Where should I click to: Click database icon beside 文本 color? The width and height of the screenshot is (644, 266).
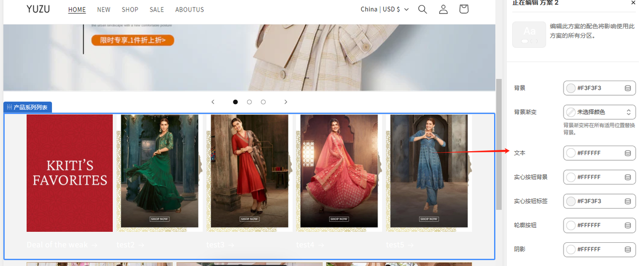click(x=627, y=153)
